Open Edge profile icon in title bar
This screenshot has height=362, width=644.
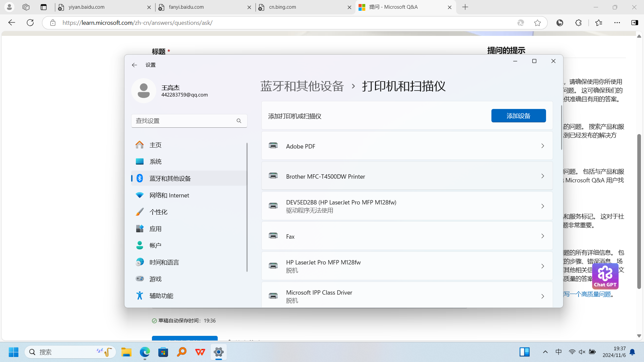point(9,7)
